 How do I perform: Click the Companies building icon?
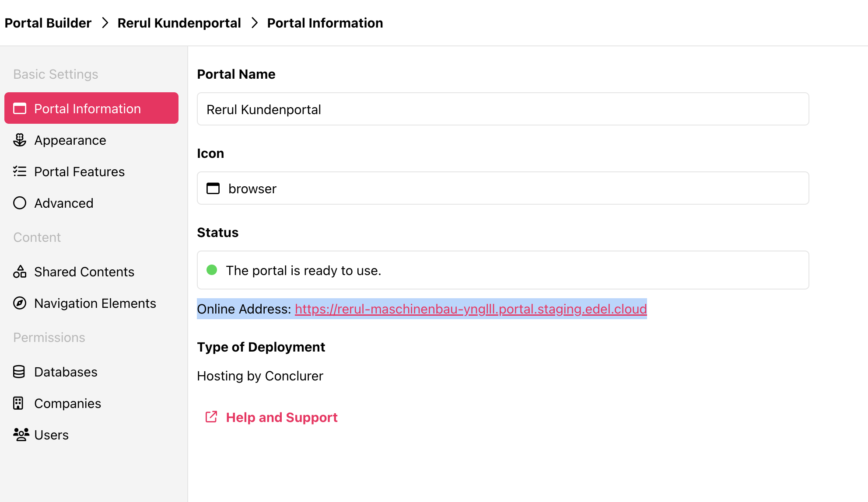coord(18,403)
